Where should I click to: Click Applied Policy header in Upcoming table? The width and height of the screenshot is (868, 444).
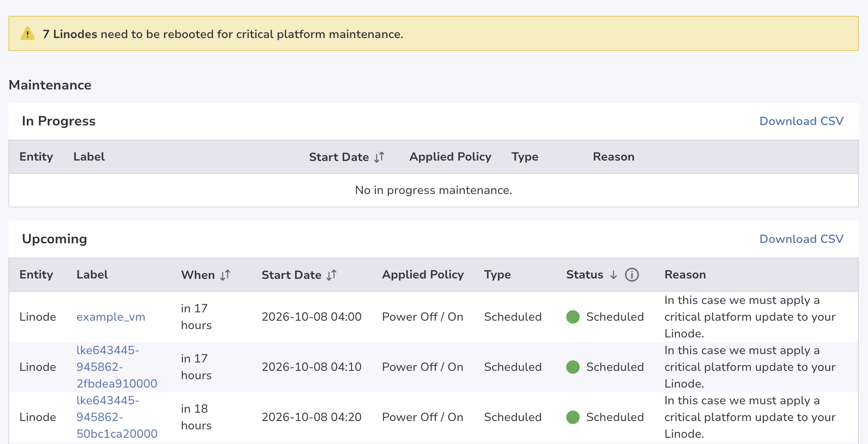[423, 275]
